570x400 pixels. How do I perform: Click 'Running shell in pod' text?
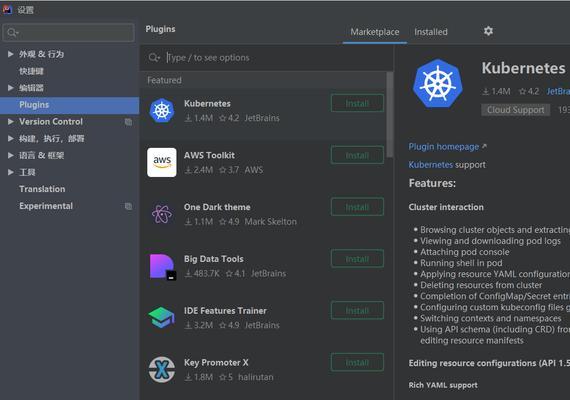(461, 263)
